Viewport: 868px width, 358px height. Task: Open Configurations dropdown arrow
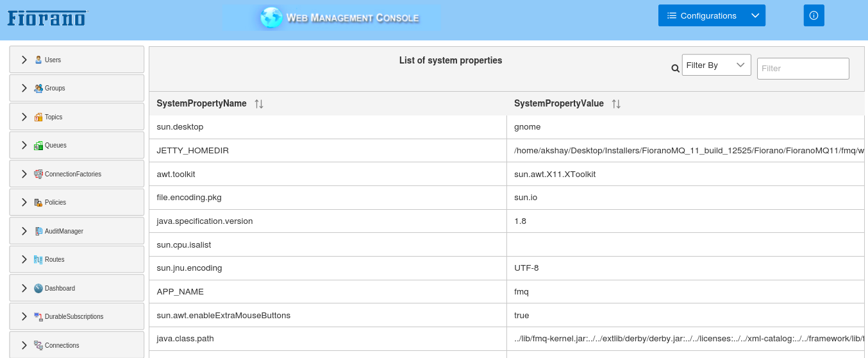755,15
